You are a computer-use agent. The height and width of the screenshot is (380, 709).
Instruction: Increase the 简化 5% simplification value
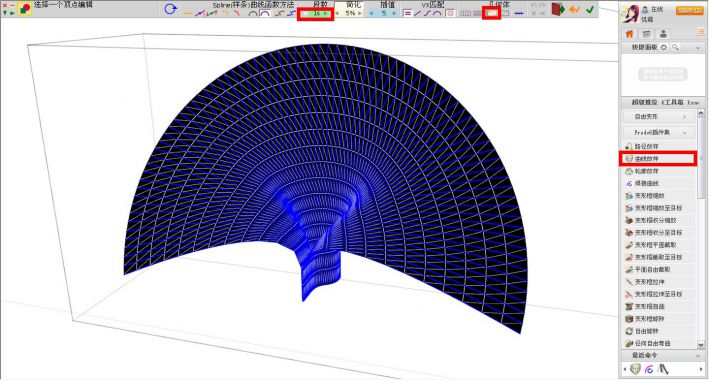(x=360, y=14)
